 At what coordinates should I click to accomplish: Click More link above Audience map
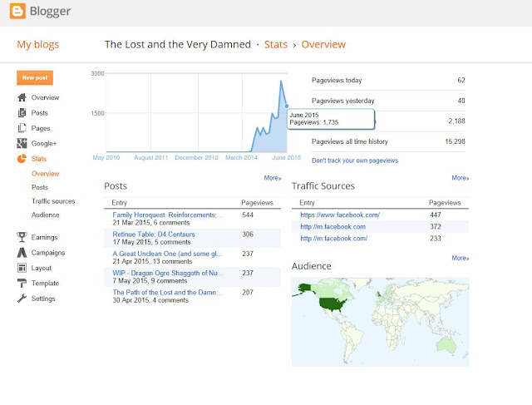tap(460, 258)
